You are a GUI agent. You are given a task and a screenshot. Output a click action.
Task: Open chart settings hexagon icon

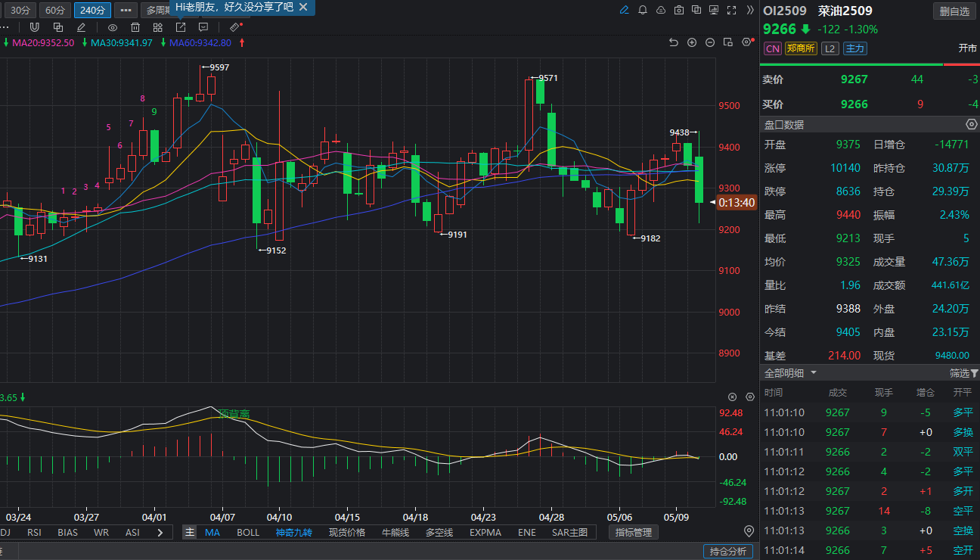tap(746, 42)
